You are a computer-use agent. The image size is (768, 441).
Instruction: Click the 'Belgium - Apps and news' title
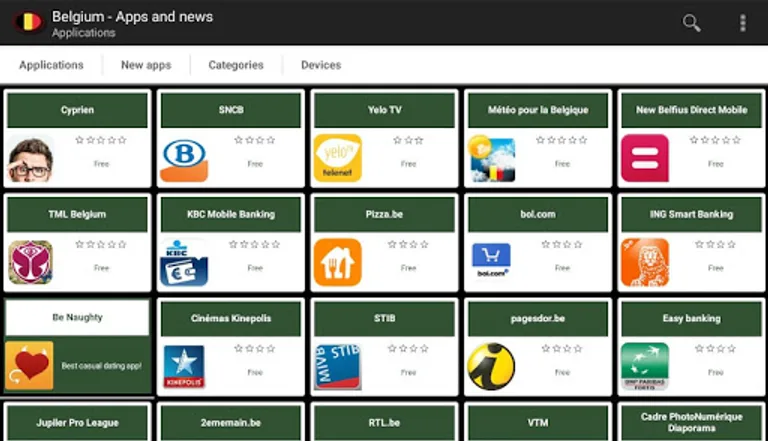(133, 17)
